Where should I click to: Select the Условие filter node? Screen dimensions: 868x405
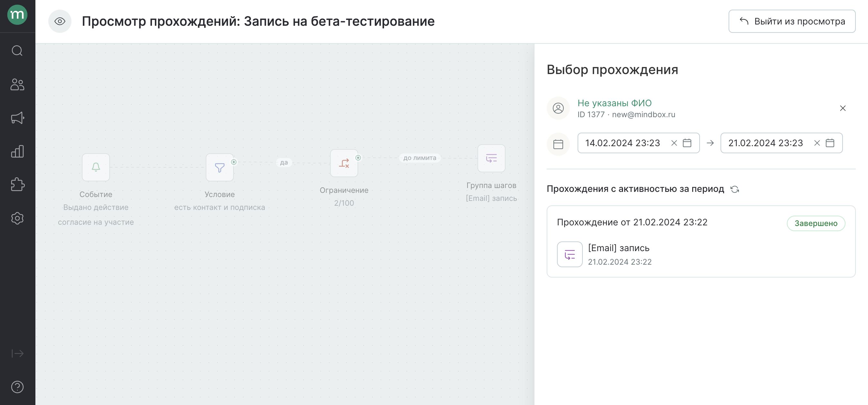tap(220, 167)
